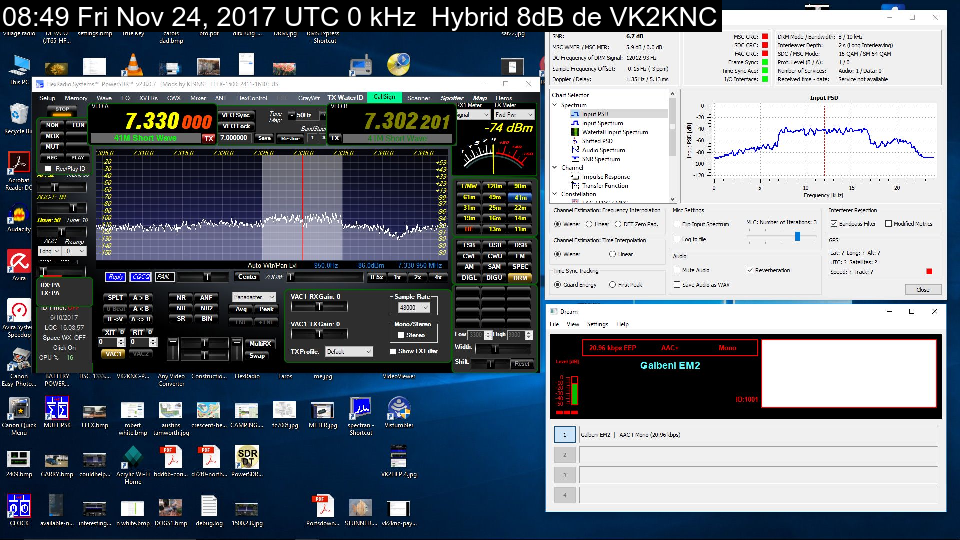Select Input PSD chart in Chart Selector
The image size is (960, 540).
click(x=595, y=114)
